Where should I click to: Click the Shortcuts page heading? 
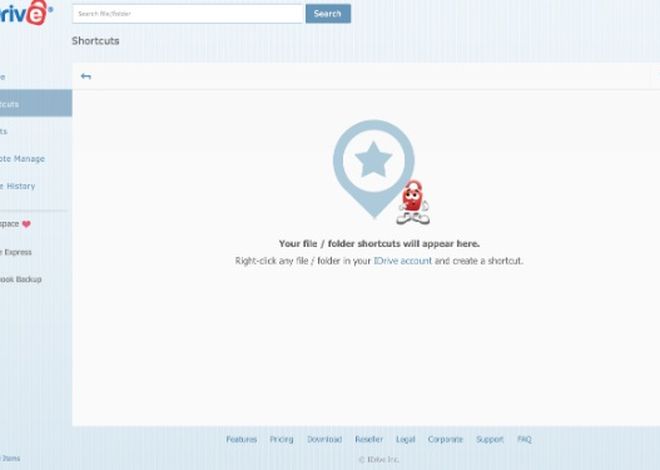coord(96,41)
